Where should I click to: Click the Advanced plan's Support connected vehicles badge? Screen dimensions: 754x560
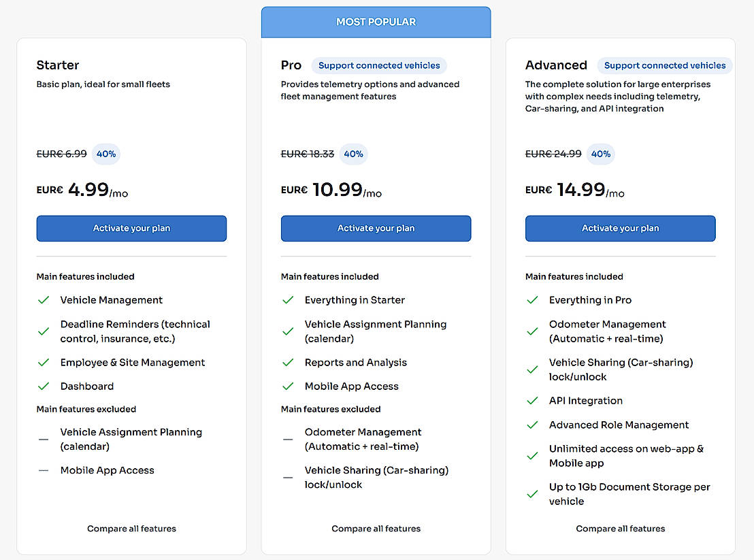[664, 66]
